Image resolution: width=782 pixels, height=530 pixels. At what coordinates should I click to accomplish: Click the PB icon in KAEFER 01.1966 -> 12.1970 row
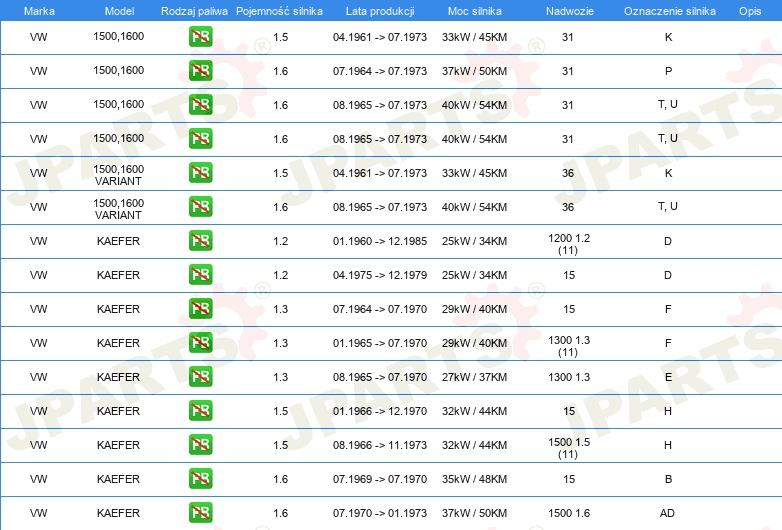point(200,411)
